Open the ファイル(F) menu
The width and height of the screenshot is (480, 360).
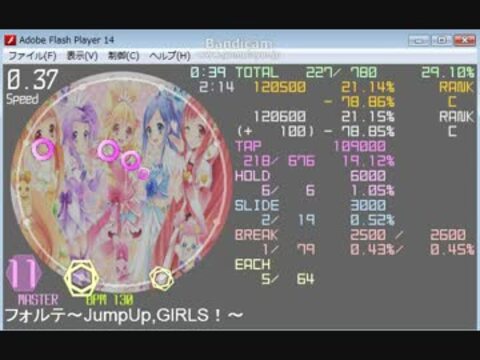coord(32,55)
